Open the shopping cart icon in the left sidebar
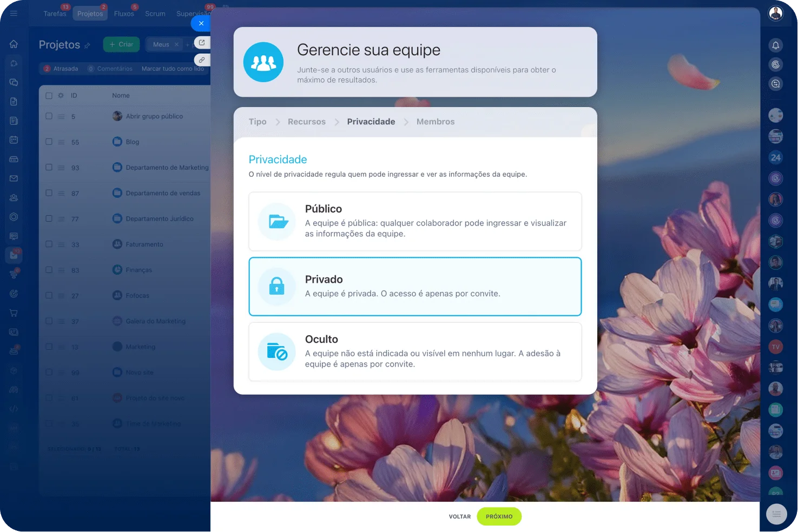The width and height of the screenshot is (798, 532). click(13, 312)
